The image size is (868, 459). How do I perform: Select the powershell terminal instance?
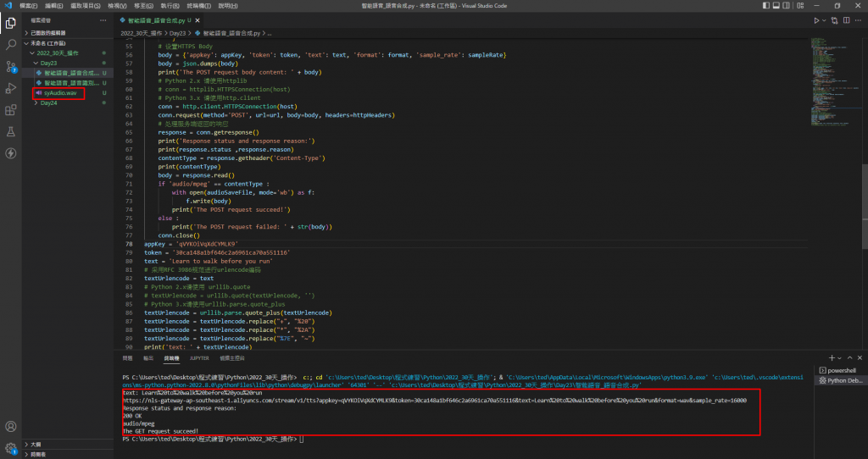click(x=841, y=371)
